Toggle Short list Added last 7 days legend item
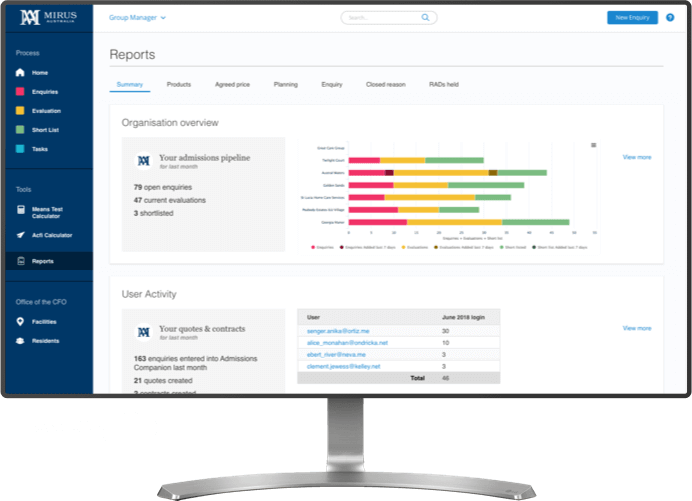This screenshot has height=501, width=692. click(x=560, y=247)
